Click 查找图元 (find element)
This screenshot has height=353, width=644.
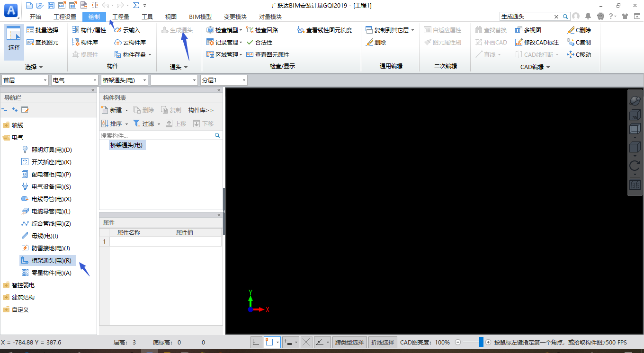tap(42, 42)
